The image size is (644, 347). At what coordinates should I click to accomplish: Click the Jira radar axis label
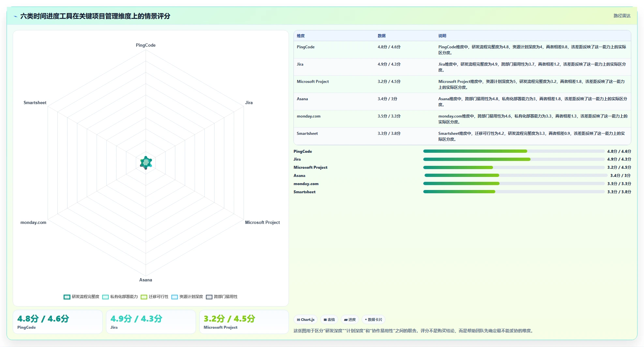pyautogui.click(x=249, y=103)
